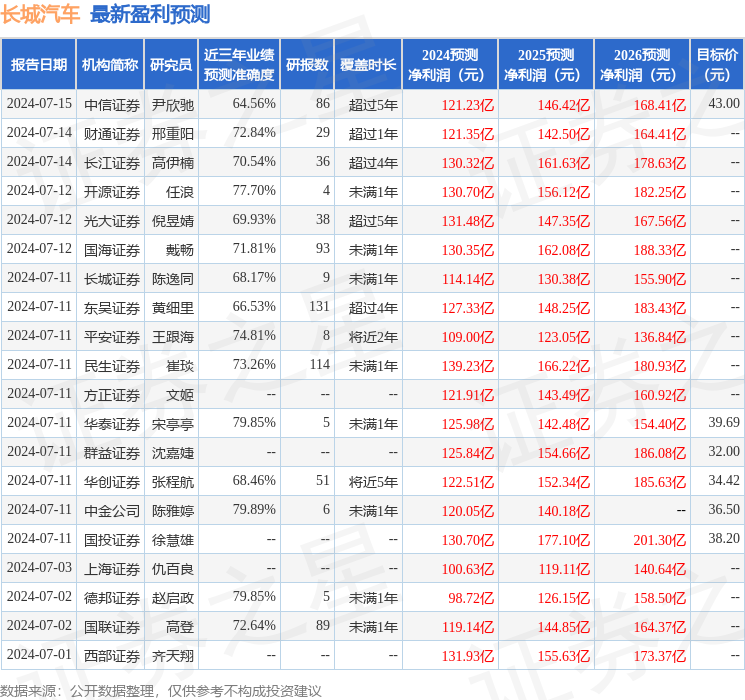Select the 华泰证券 institution cell
The image size is (745, 700).
pyautogui.click(x=112, y=424)
